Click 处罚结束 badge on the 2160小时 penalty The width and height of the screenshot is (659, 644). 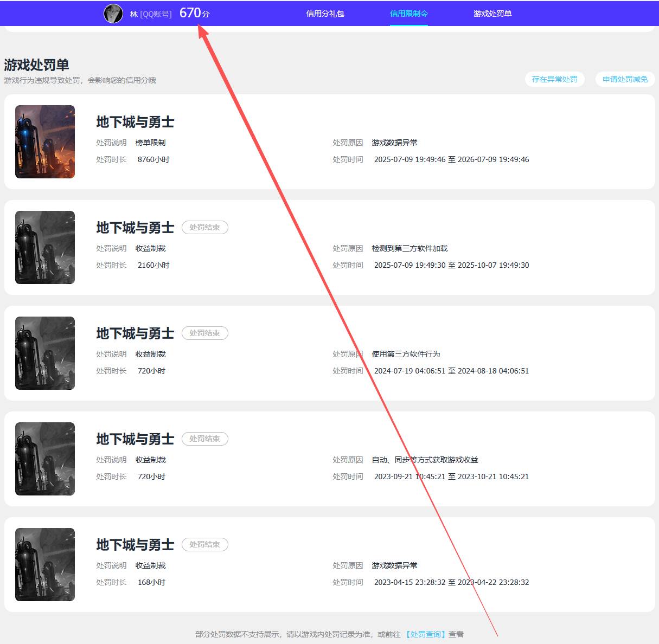[204, 228]
